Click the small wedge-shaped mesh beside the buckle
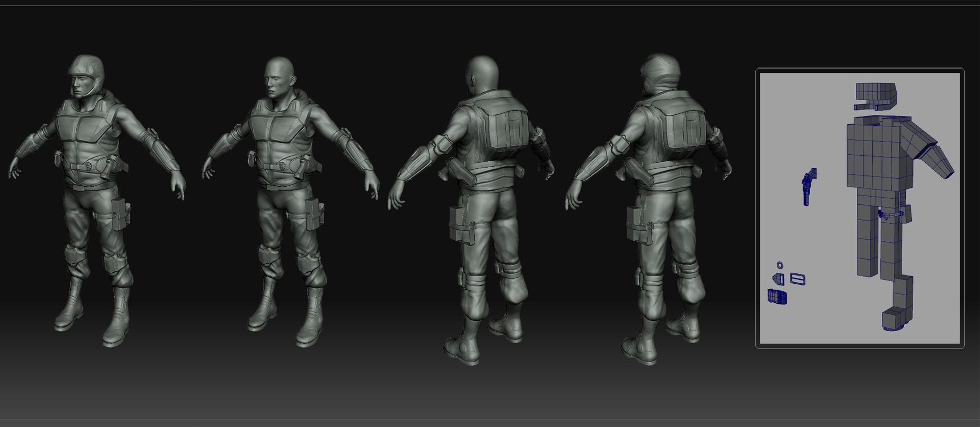The image size is (980, 427). 779,279
